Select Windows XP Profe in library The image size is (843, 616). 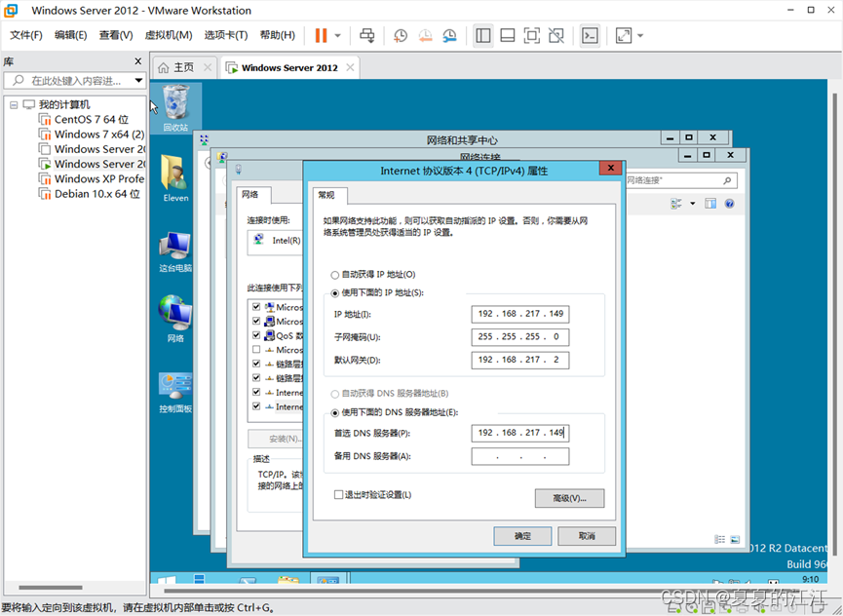pyautogui.click(x=92, y=179)
